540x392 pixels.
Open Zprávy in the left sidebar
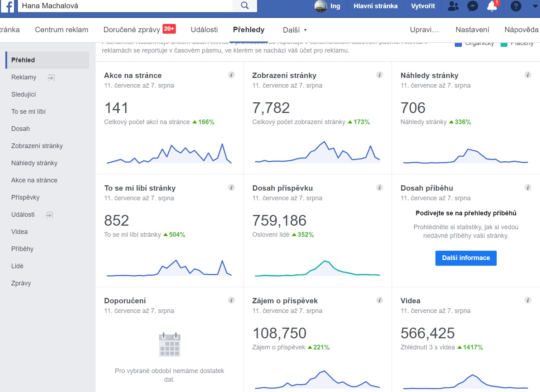point(21,283)
